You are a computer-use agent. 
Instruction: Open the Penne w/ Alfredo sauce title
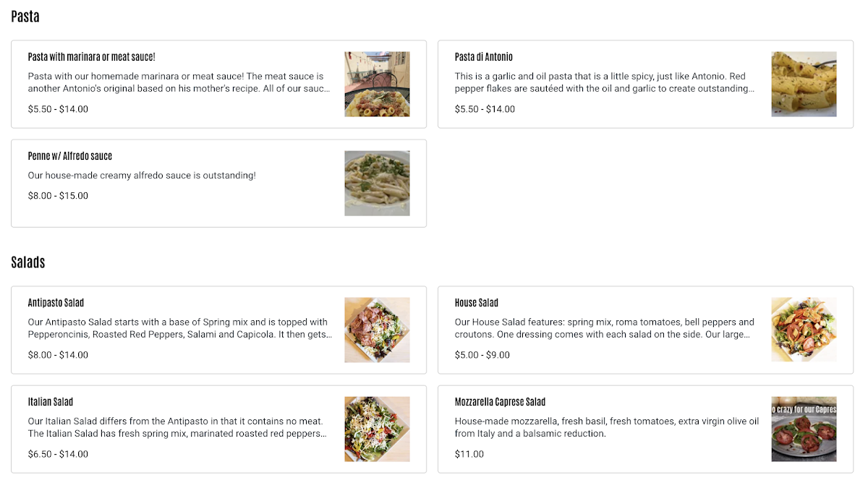tap(70, 156)
